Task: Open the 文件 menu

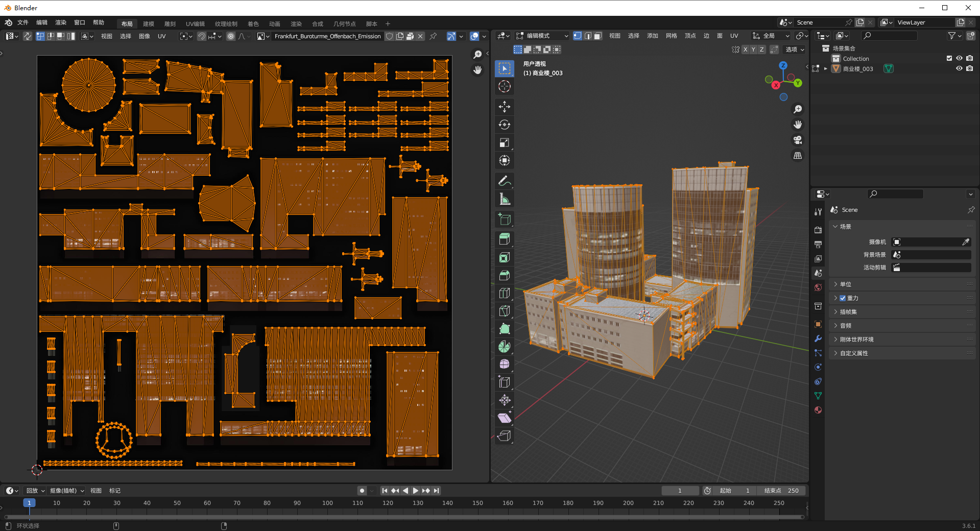Action: pos(23,22)
